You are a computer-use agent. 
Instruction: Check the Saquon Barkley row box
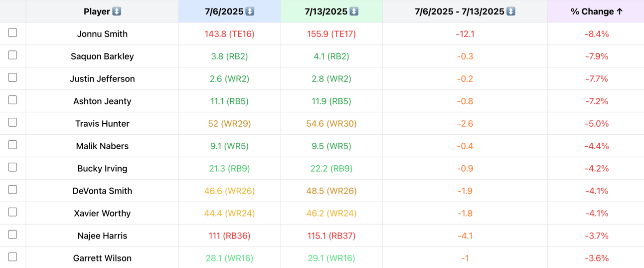(x=12, y=55)
